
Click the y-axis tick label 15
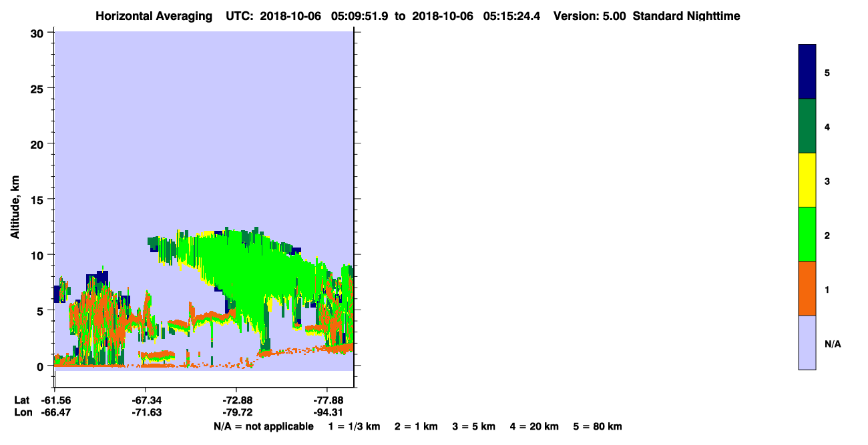38,199
